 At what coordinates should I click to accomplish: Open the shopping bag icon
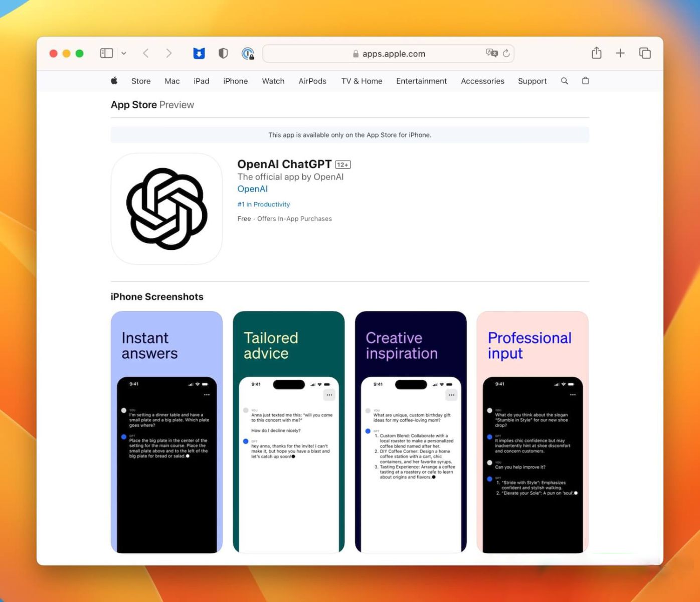coord(585,81)
